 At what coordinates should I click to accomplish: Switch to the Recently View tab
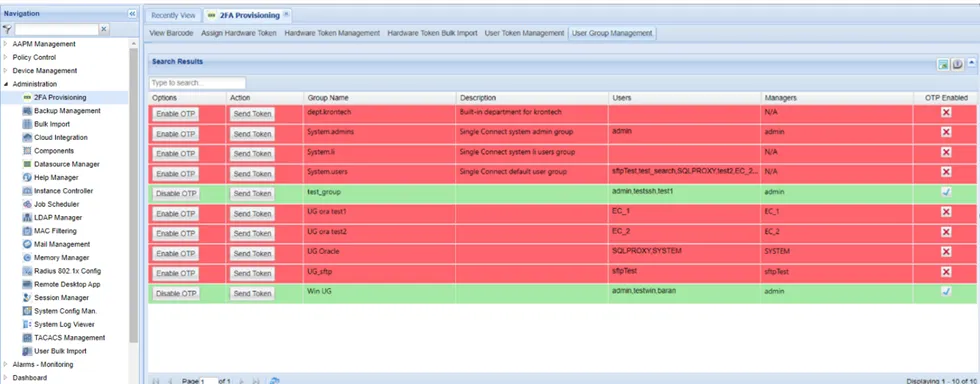173,16
